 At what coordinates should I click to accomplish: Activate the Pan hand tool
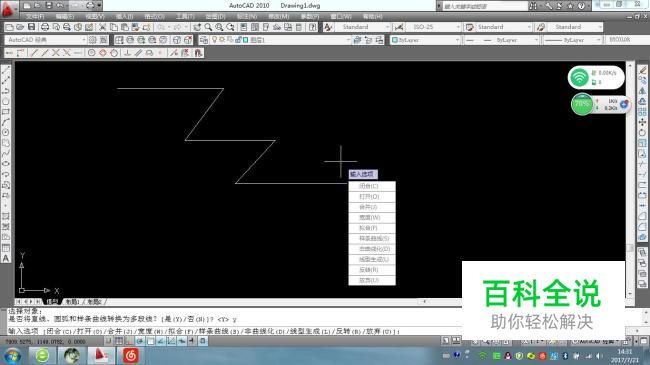197,27
